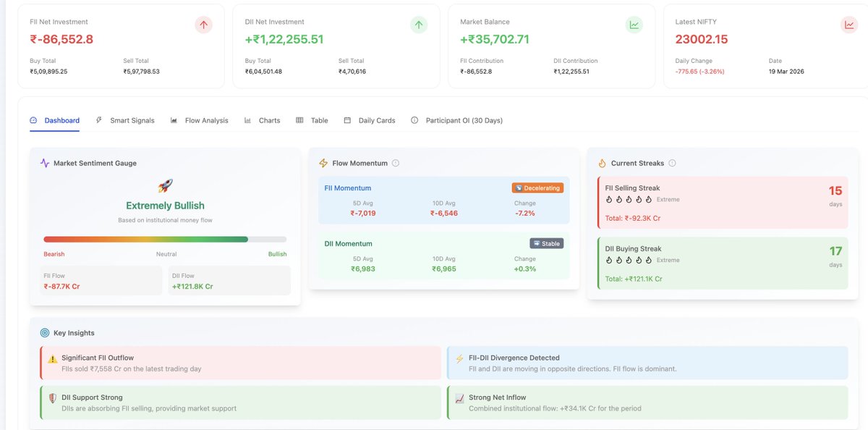868x430 pixels.
Task: Open the Flow Analysis tab
Action: coord(199,120)
